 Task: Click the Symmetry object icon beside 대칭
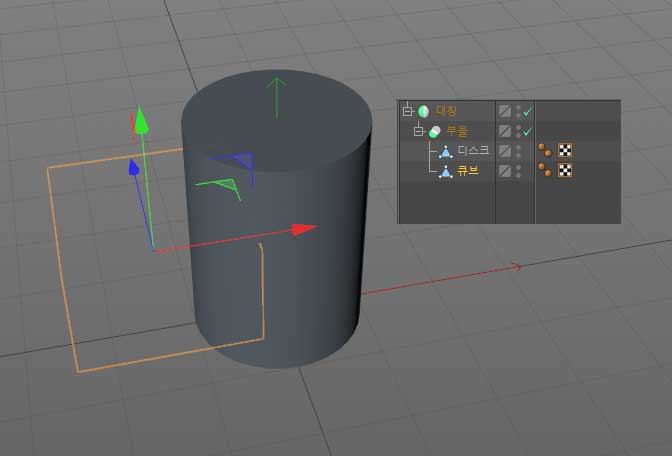point(423,111)
